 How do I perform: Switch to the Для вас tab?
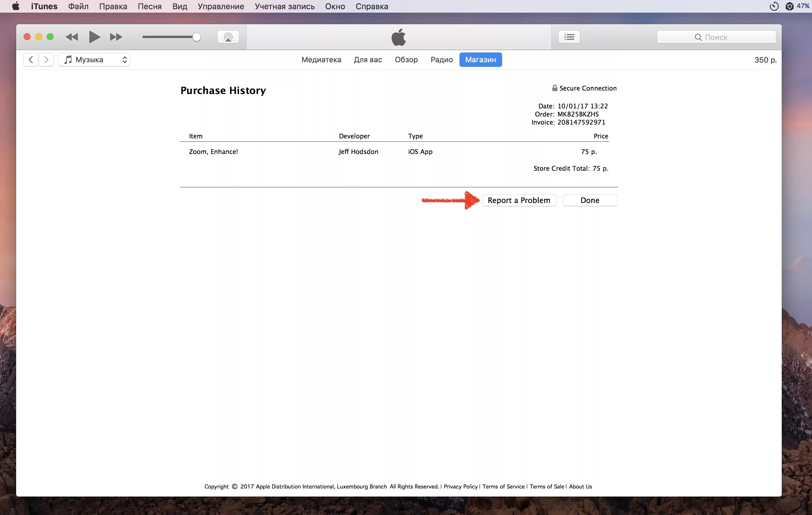tap(368, 60)
